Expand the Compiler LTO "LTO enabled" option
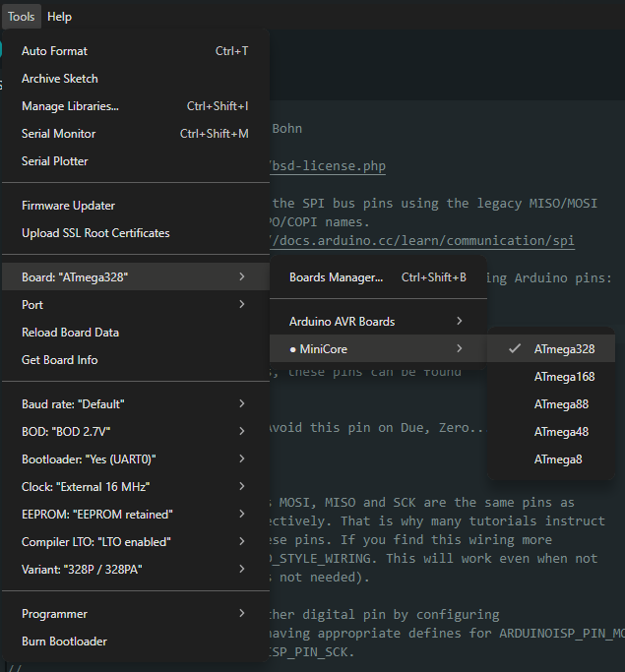Screen dimensions: 625x672 136,542
